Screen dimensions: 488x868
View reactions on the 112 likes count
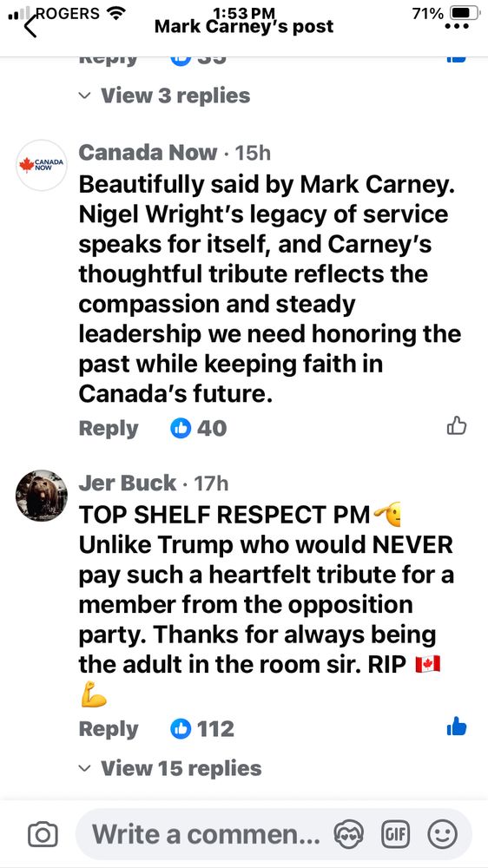(202, 728)
